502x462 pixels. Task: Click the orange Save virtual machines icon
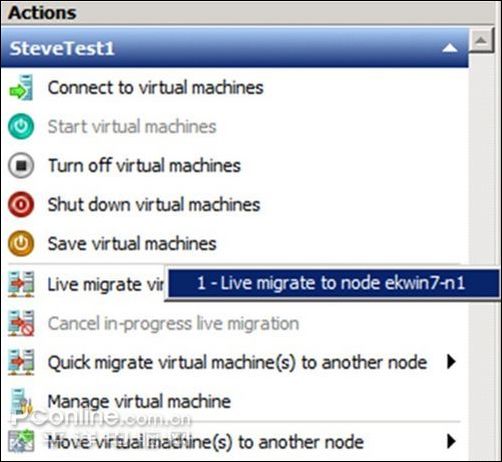(21, 243)
